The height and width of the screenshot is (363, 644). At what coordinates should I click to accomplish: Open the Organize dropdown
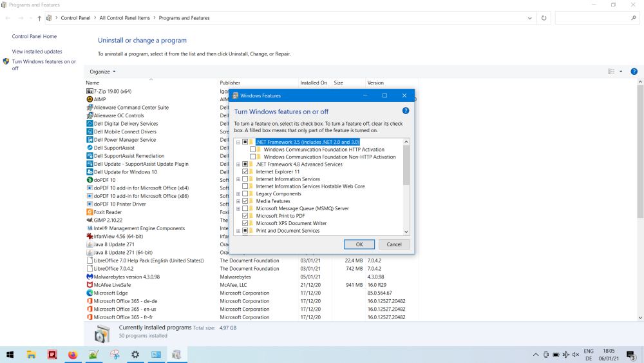point(102,72)
